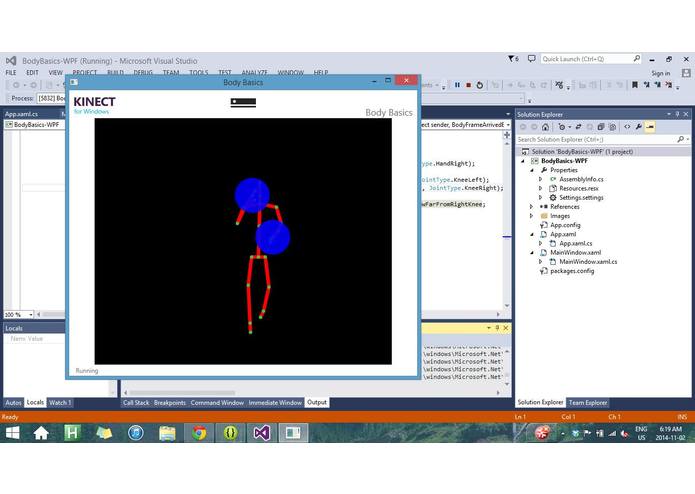Open the Process dropdown in debug toolbar
This screenshot has height=494, width=695.
click(x=51, y=98)
